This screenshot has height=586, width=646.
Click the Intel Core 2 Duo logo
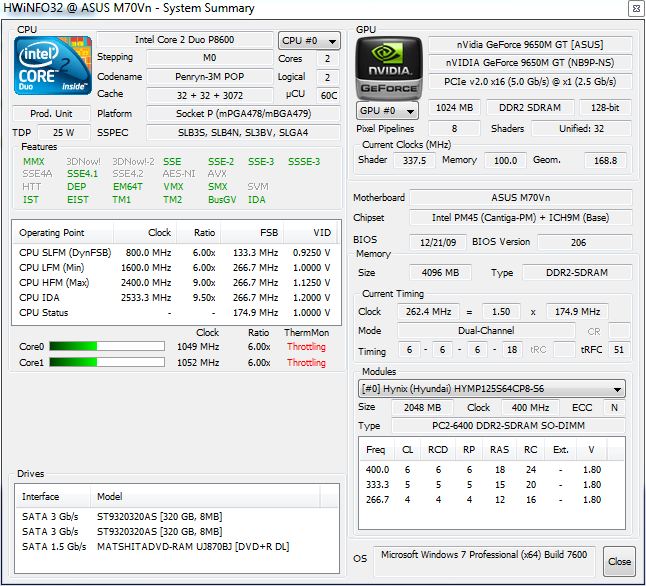(52, 68)
